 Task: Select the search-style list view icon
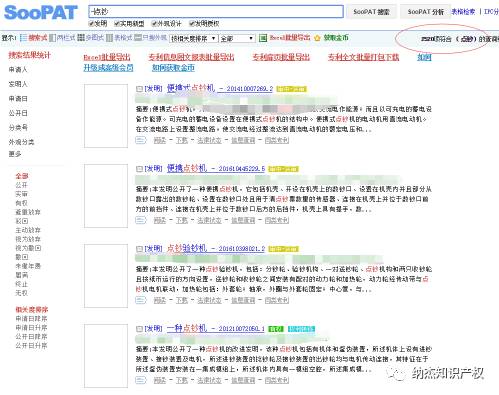(23, 38)
